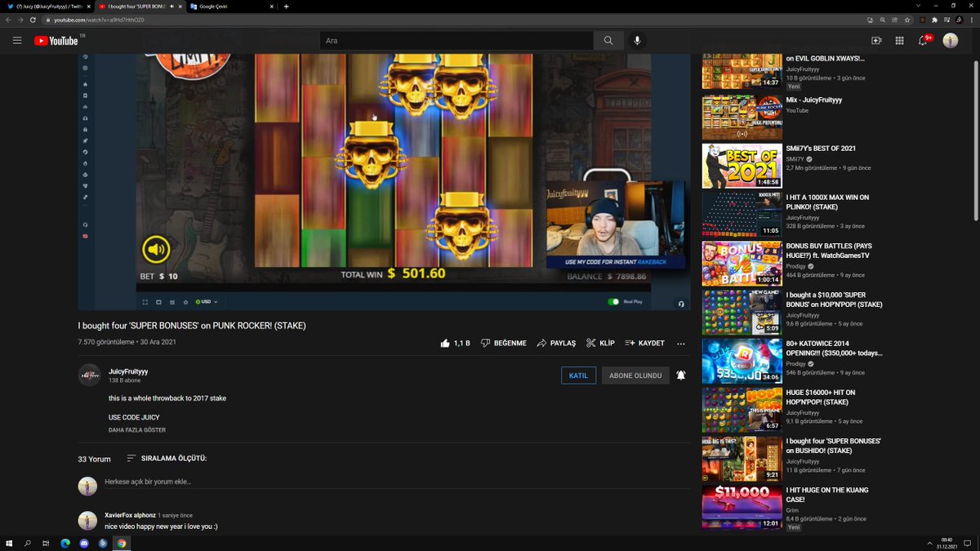The width and height of the screenshot is (980, 551).
Task: Click the KATIL join button
Action: [578, 375]
